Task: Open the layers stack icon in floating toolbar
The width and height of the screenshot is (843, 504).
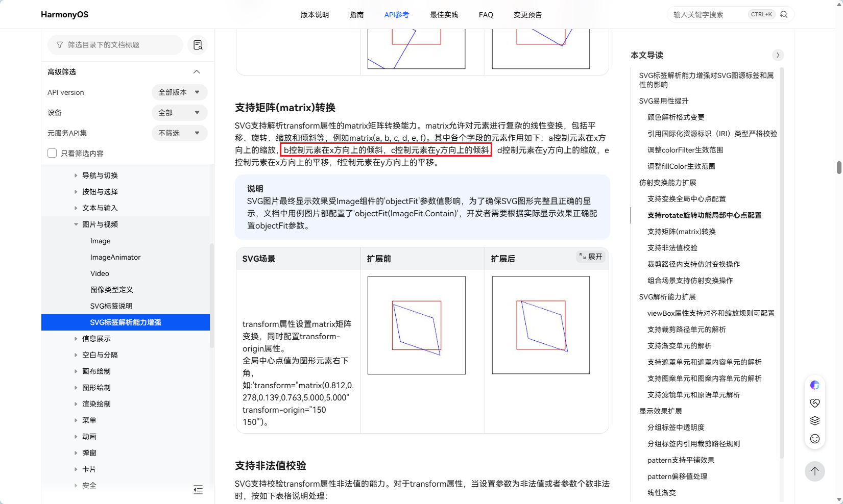Action: [x=815, y=421]
